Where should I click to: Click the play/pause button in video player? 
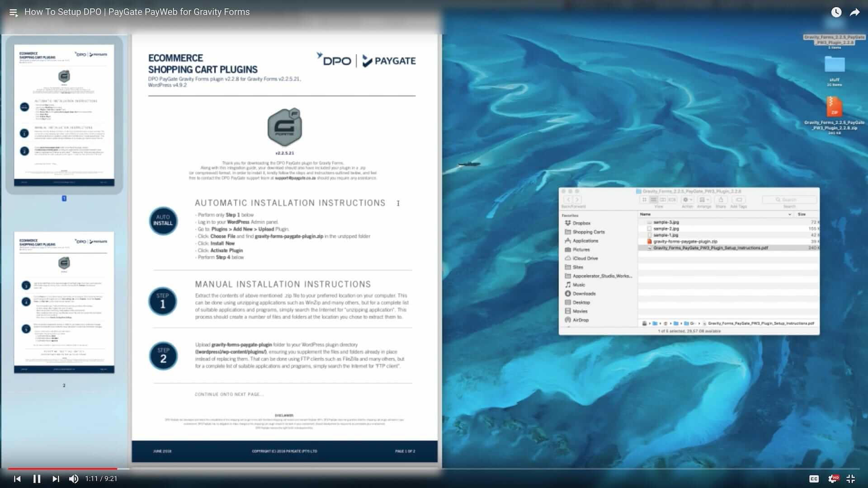point(36,479)
